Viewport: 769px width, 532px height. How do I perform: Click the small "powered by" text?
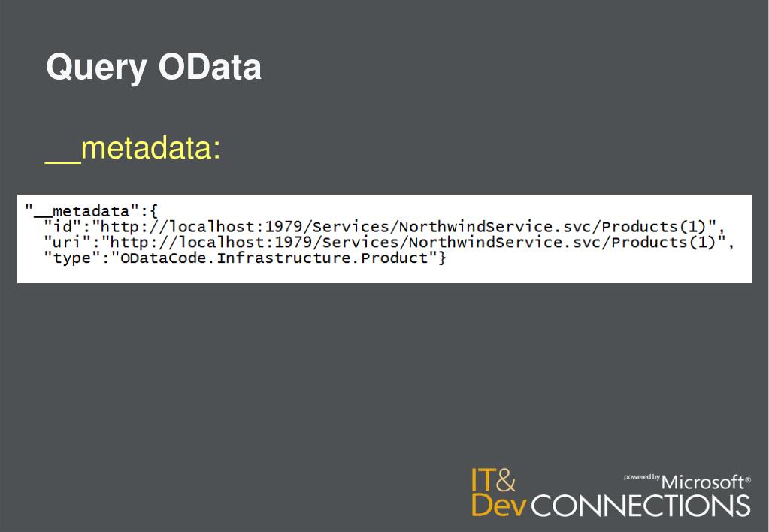[x=642, y=477]
